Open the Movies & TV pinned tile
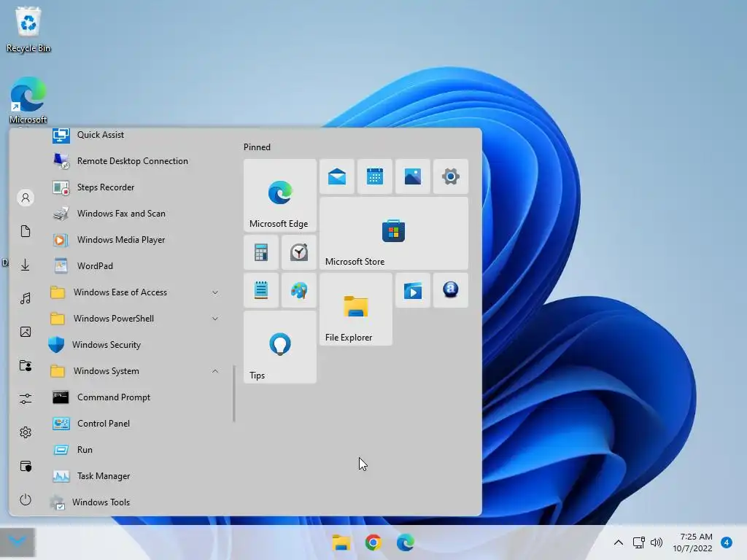This screenshot has width=747, height=560. tap(413, 290)
